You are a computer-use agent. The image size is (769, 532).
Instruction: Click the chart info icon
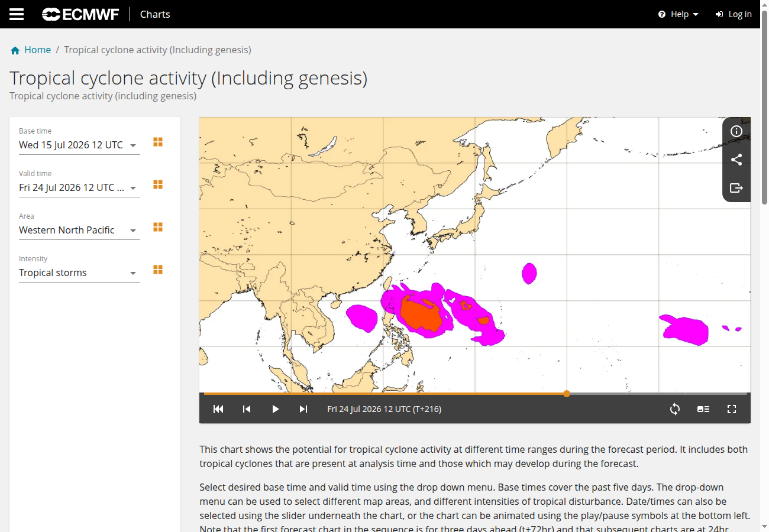(736, 131)
